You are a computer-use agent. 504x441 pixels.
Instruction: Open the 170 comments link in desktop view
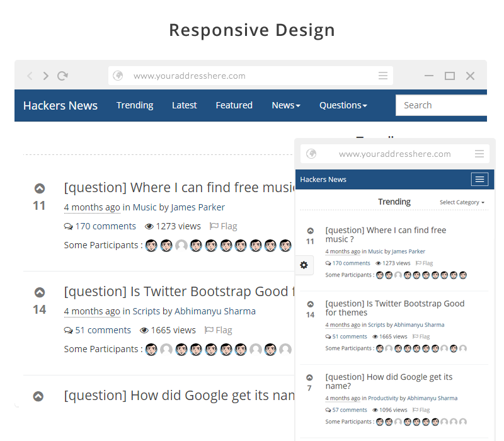tap(100, 226)
